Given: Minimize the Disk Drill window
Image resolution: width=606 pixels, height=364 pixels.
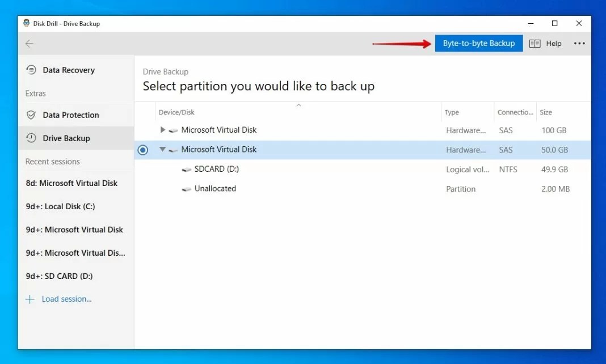Looking at the screenshot, I should point(531,24).
